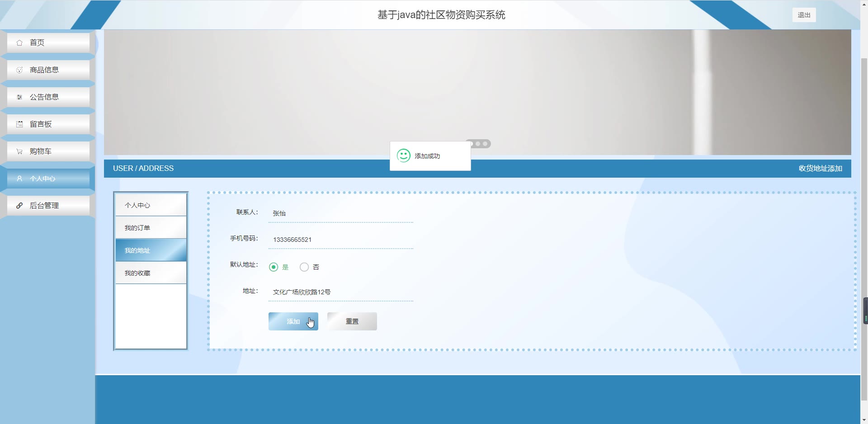Select 否 for default address
Screen dimensions: 868x424
pos(304,267)
